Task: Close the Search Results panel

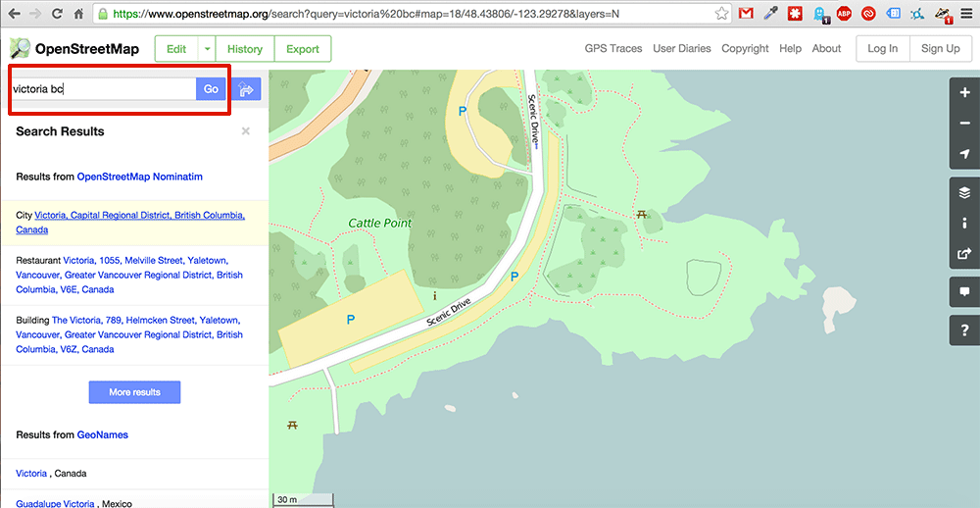Action: 246,130
